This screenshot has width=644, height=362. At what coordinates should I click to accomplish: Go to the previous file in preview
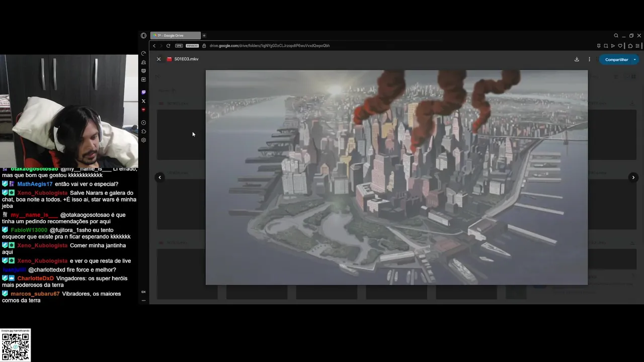[159, 177]
